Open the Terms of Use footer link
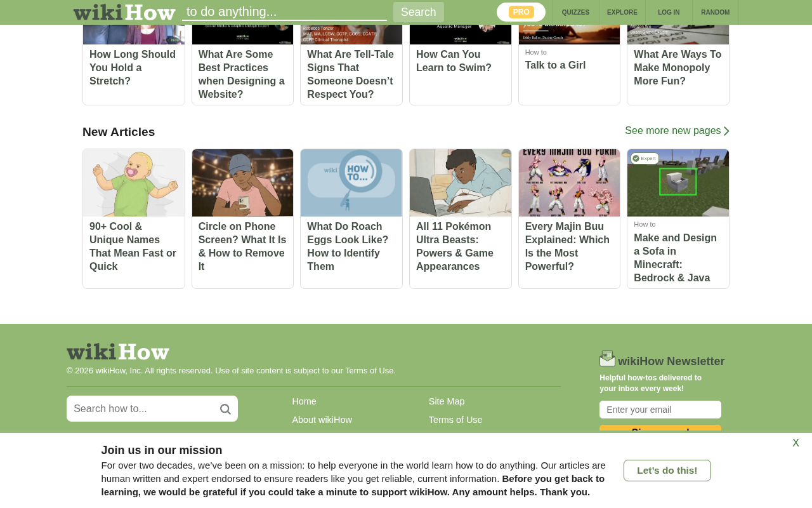Viewport: 812px width, 508px height. 455,420
